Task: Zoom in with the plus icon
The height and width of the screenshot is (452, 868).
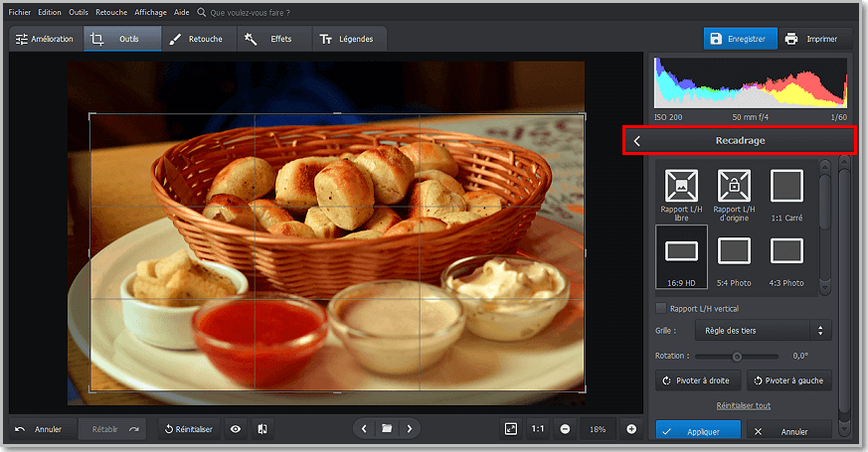Action: pyautogui.click(x=631, y=429)
